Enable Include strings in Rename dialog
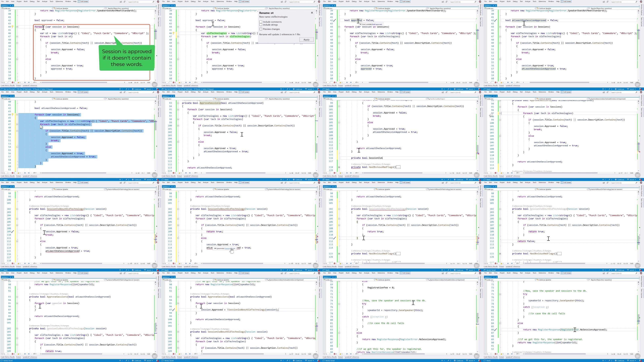Screen dimensions: 644x362 click(261, 25)
